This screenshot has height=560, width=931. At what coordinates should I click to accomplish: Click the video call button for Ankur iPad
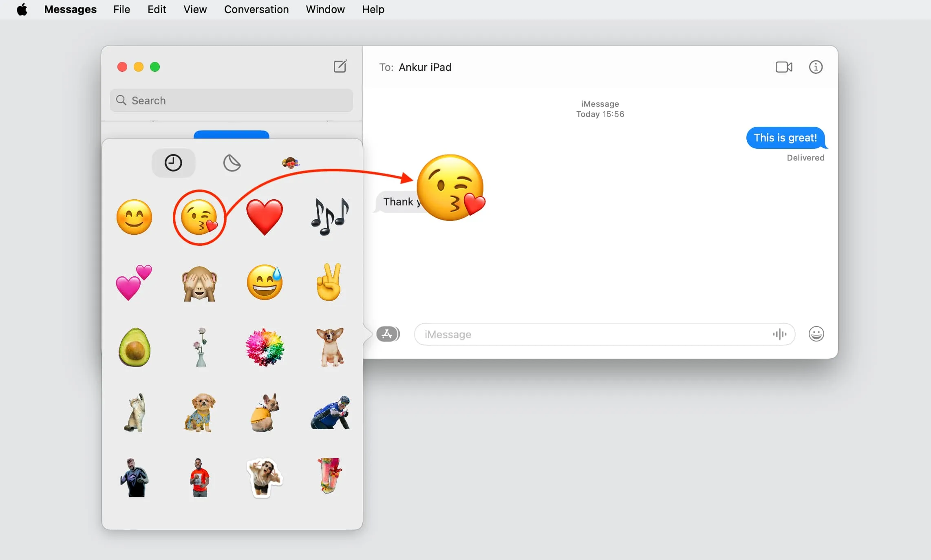coord(783,66)
